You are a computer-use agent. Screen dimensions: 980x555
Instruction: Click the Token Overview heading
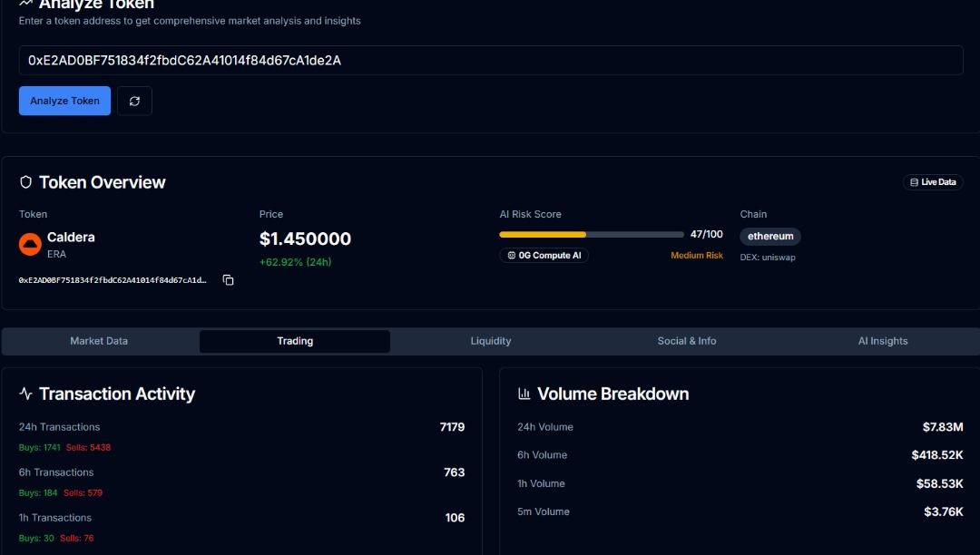pos(102,182)
